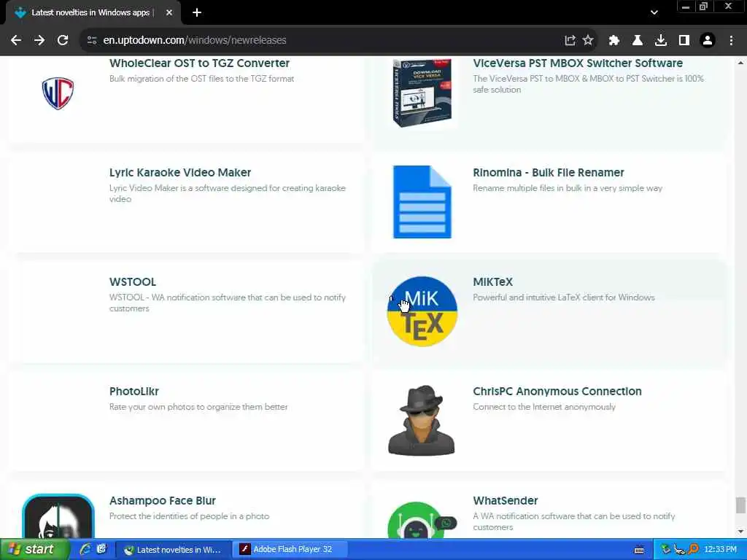Click the vertical scrollbar thumb
This screenshot has width=747, height=560.
pos(740,505)
